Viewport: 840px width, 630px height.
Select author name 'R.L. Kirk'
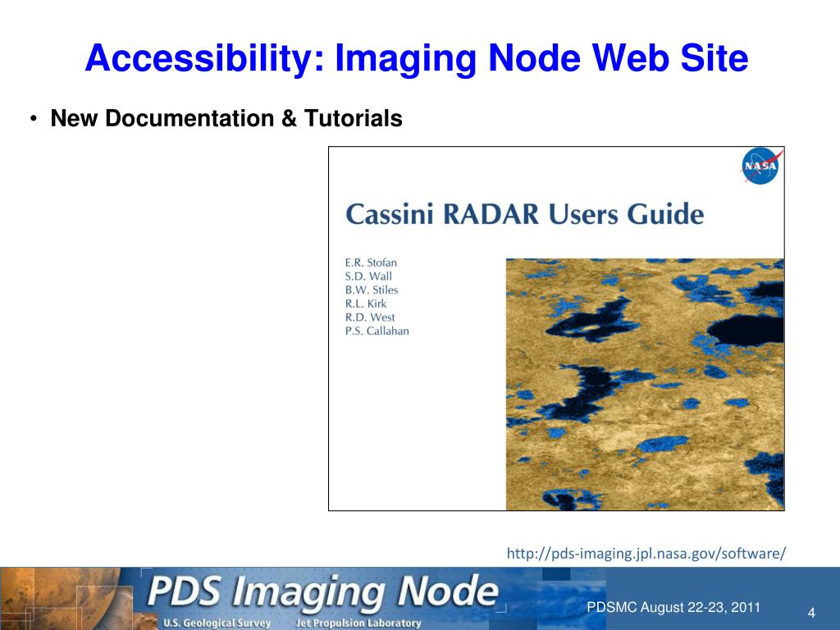pyautogui.click(x=365, y=304)
